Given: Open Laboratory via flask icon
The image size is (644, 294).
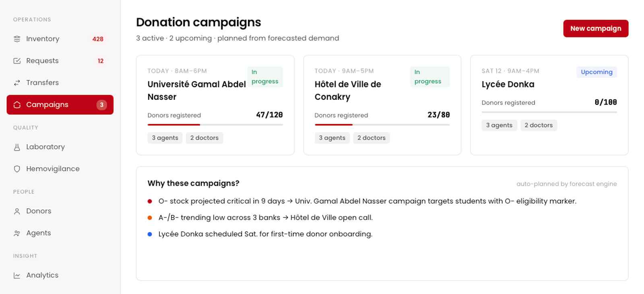Looking at the screenshot, I should [17, 147].
